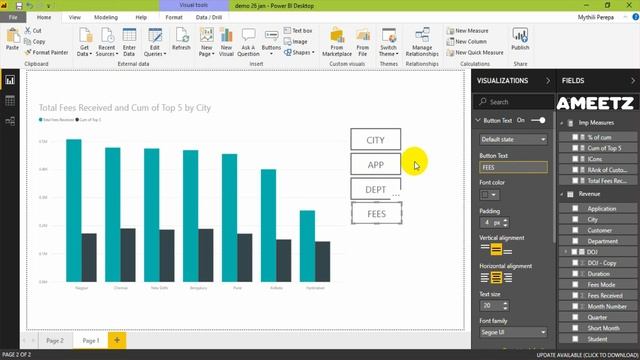Open Ask A Question
Image resolution: width=640 pixels, height=360 pixels.
tap(248, 42)
